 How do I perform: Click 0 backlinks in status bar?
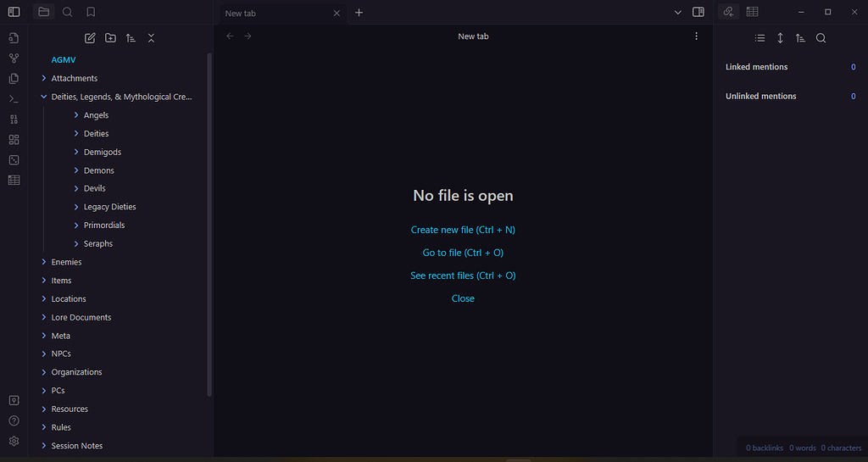(764, 448)
